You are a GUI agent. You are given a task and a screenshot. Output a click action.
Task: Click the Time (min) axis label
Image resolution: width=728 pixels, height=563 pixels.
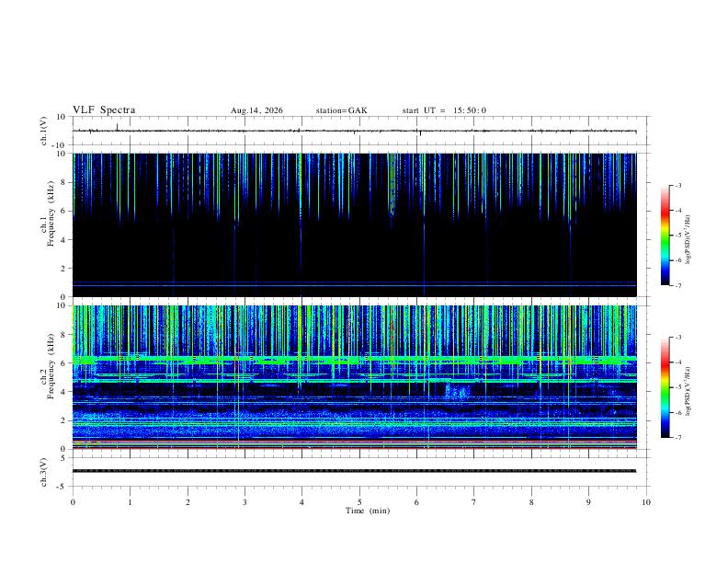[368, 511]
